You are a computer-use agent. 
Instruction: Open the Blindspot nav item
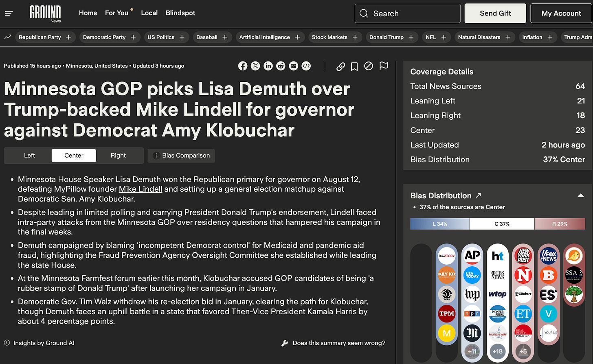tap(180, 13)
